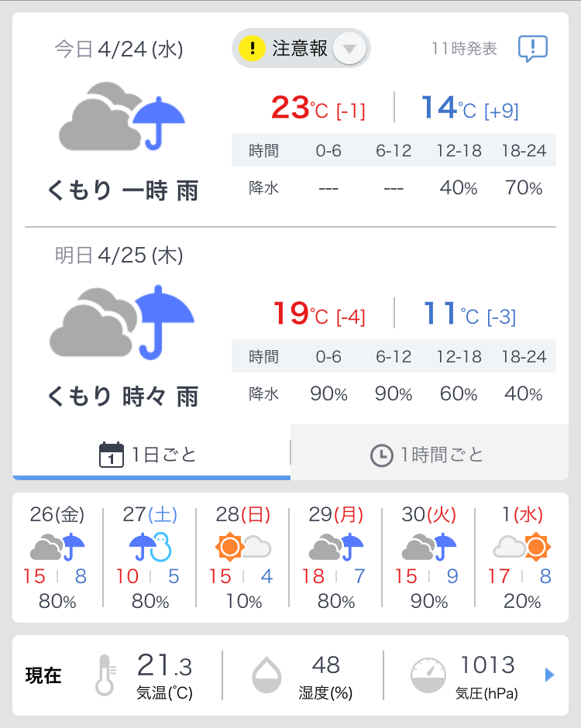Click the 11時発表 issue time text
Screen dimensions: 581x728
[x=464, y=48]
